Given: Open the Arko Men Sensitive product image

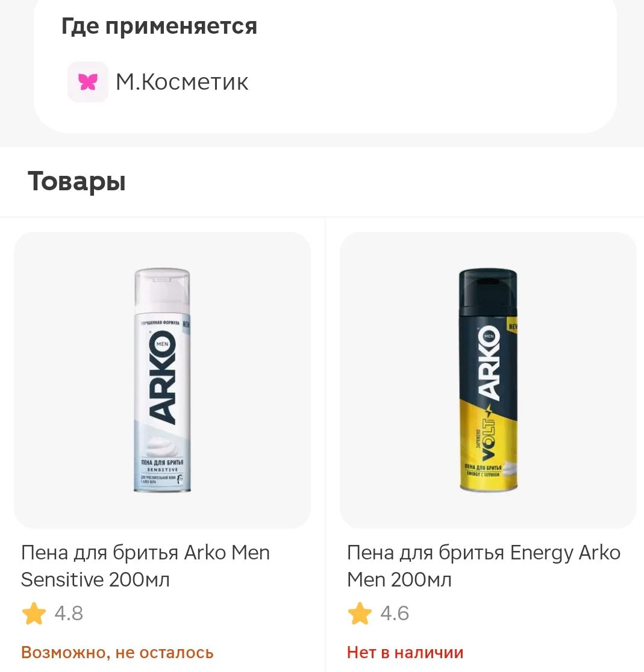Looking at the screenshot, I should 163,380.
